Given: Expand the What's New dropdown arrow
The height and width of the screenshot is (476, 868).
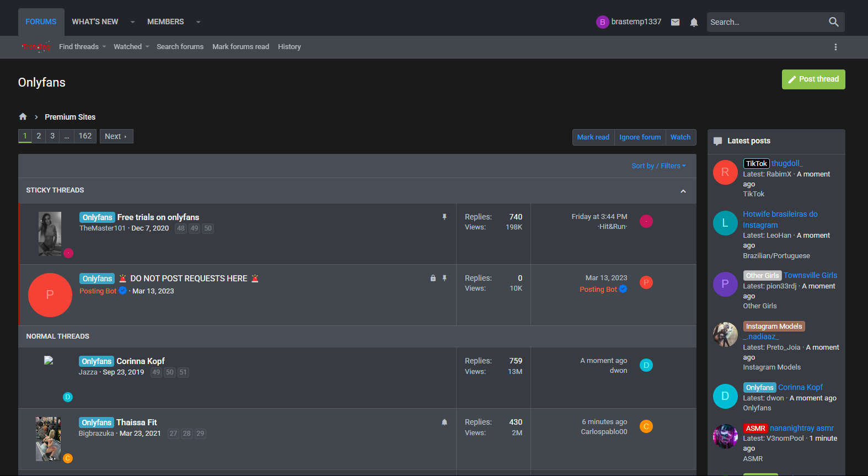Looking at the screenshot, I should point(132,22).
